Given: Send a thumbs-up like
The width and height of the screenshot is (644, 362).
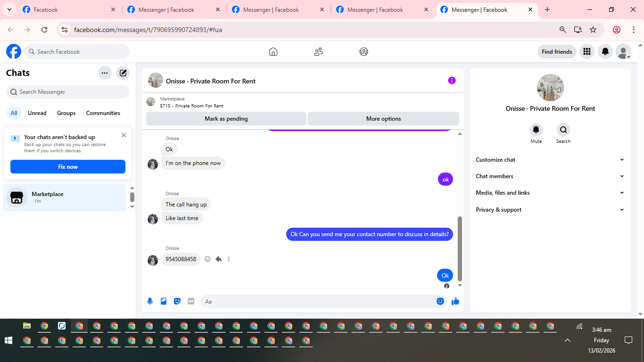Looking at the screenshot, I should 455,301.
